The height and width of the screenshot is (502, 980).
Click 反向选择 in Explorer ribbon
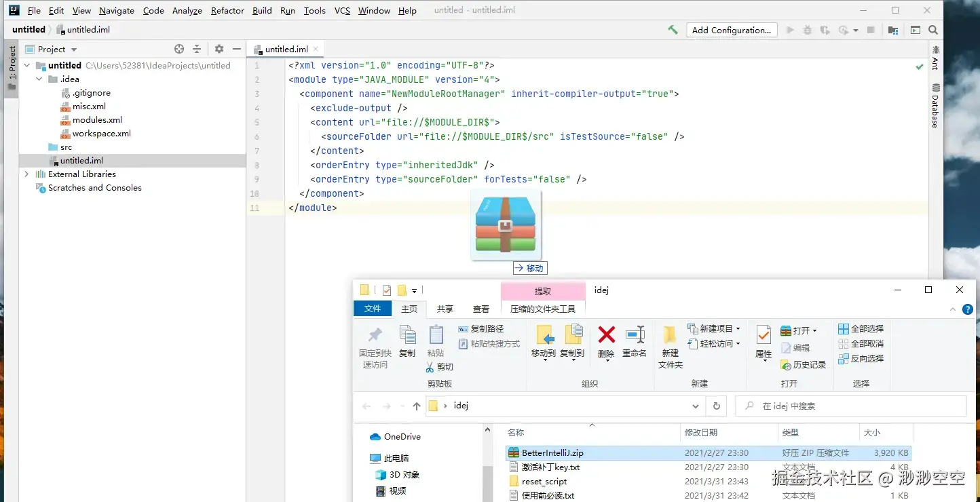pos(861,359)
